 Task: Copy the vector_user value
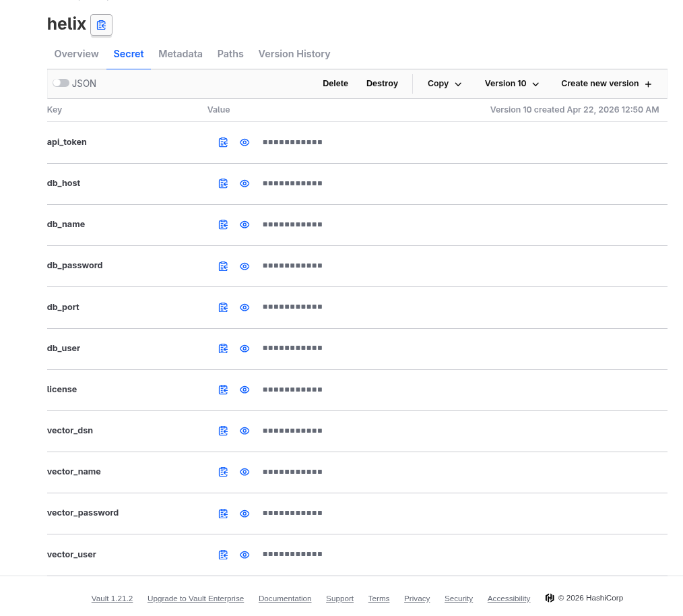(x=223, y=555)
